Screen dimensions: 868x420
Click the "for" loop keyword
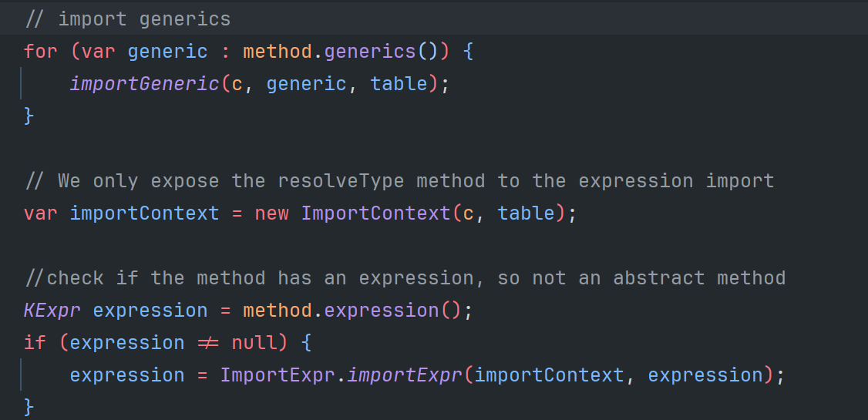[x=41, y=52]
